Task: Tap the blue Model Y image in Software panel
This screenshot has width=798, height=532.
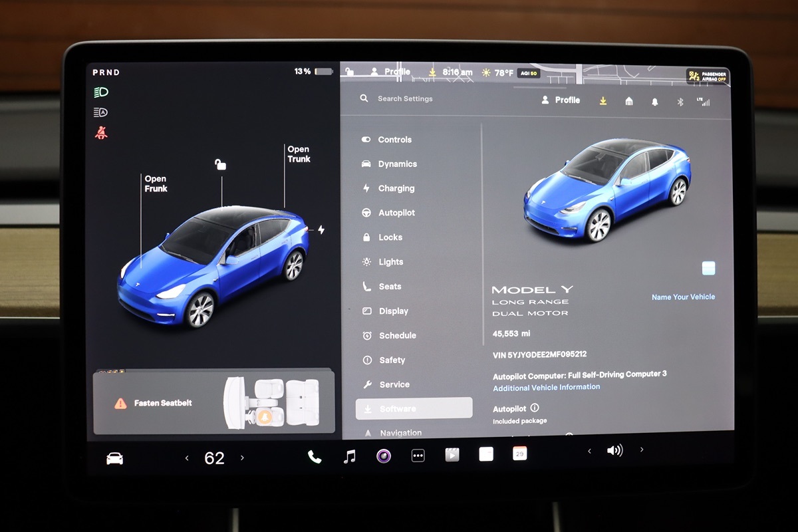Action: click(x=606, y=189)
